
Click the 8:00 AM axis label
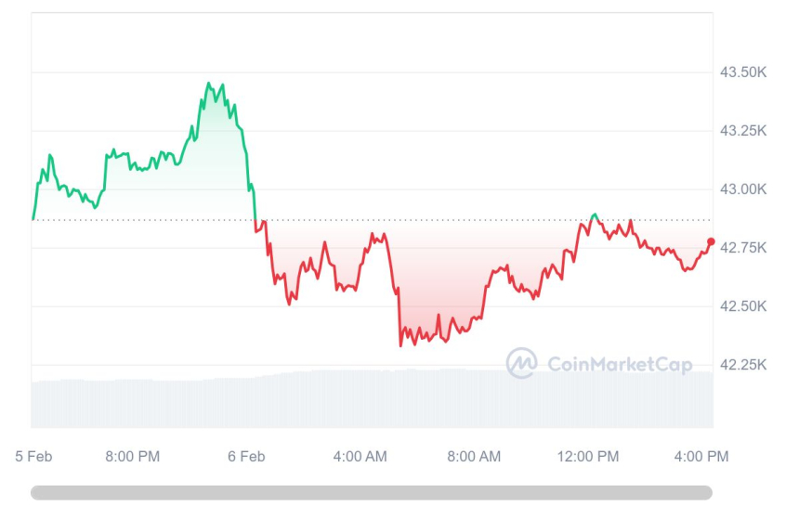(x=474, y=456)
